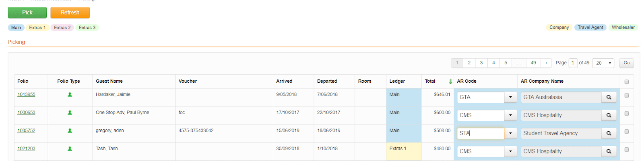
Task: Click search icon in Tash, Tash row
Action: (x=609, y=151)
